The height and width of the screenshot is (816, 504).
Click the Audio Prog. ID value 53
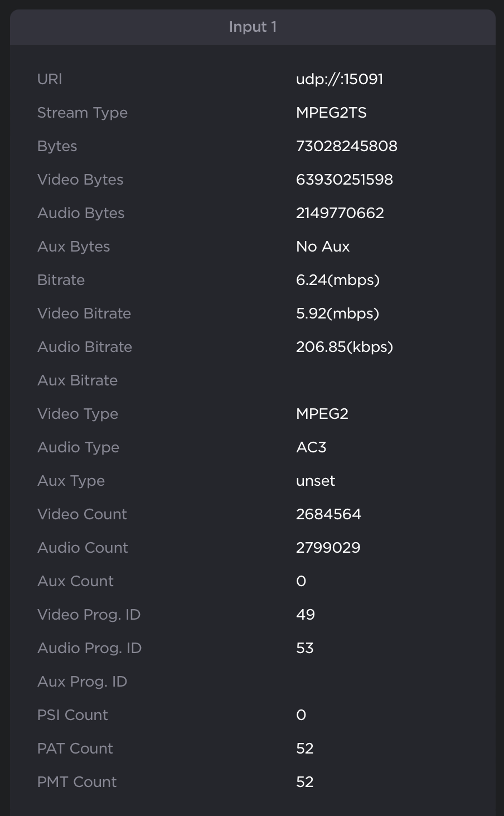click(x=305, y=648)
